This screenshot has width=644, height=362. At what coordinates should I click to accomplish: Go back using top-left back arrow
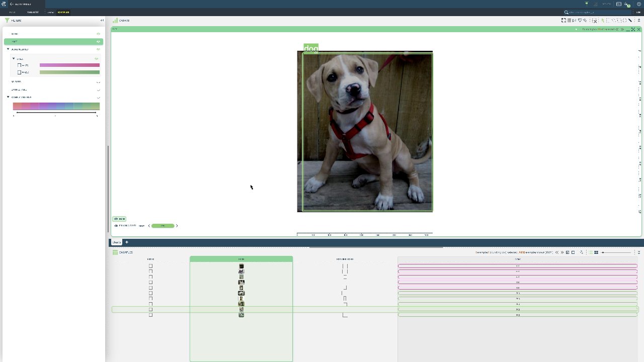point(12,4)
